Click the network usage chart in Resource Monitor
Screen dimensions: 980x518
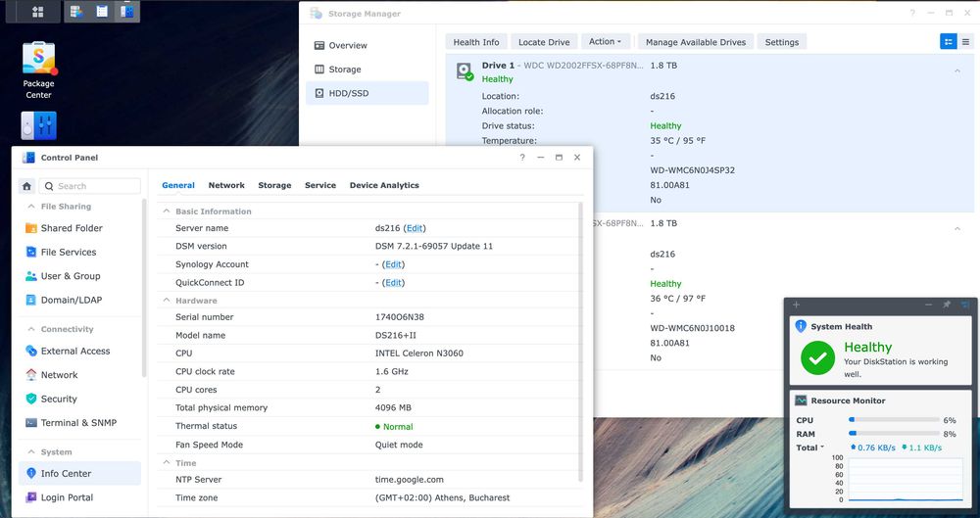(x=906, y=479)
